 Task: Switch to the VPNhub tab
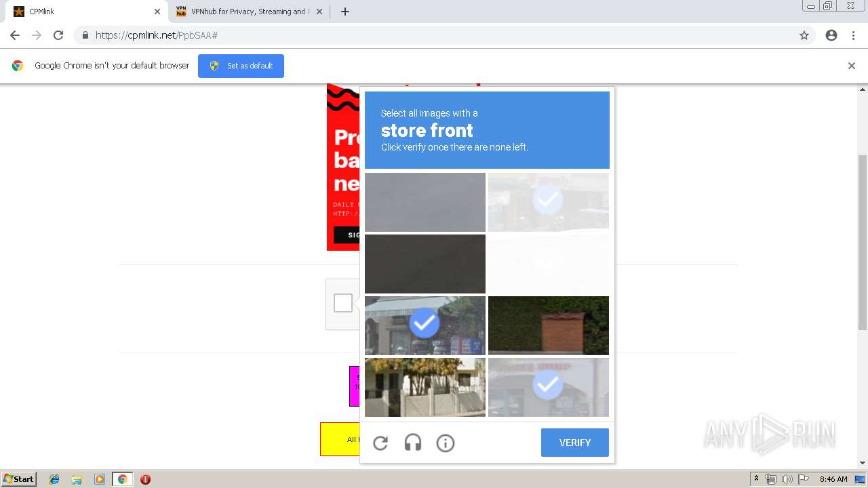pyautogui.click(x=249, y=12)
